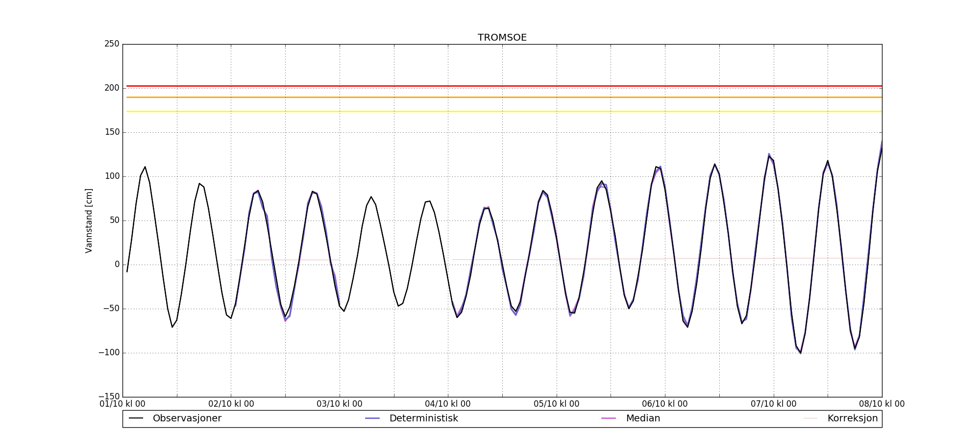This screenshot has height=441, width=980.
Task: Select the Korreksjon legend label
Action: 852,418
